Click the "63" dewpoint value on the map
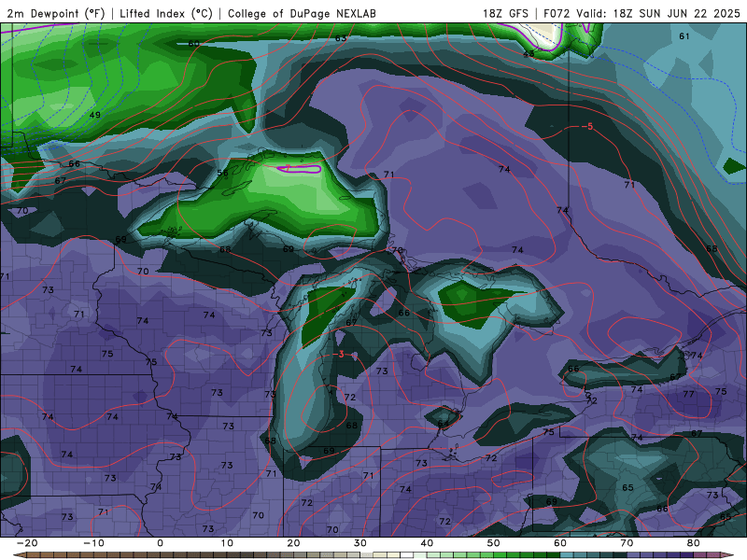The height and width of the screenshot is (560, 747). tap(341, 38)
